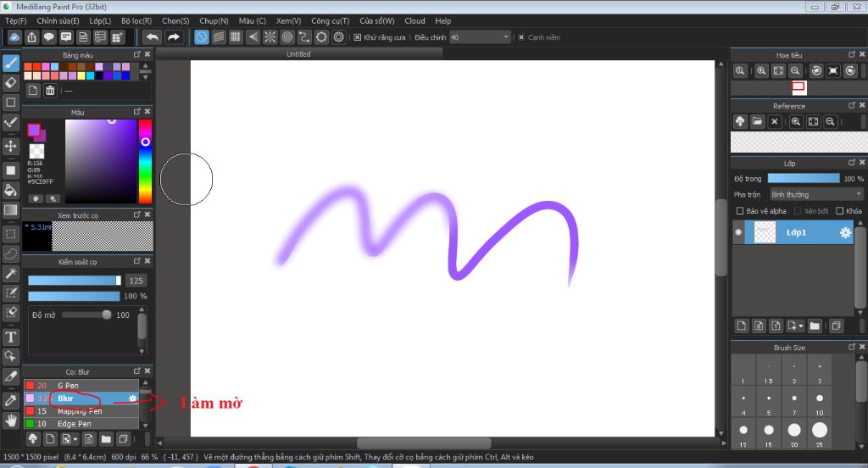The width and height of the screenshot is (868, 468).
Task: Select the Text tool
Action: click(10, 337)
